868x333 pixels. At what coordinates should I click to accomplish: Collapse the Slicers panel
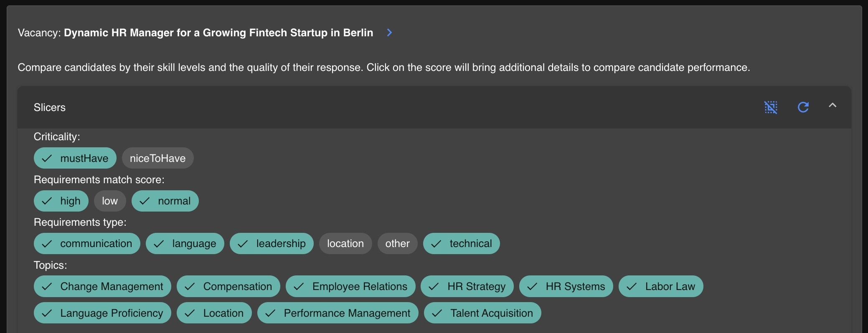[x=832, y=106]
